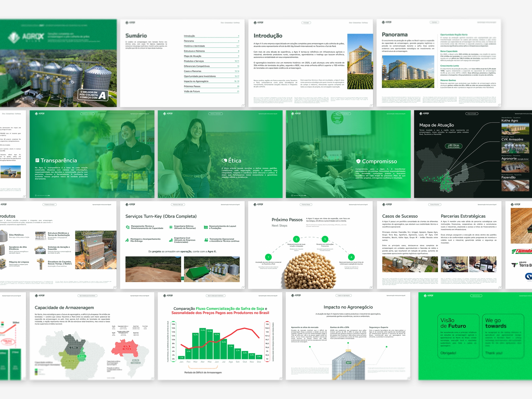This screenshot has height=399, width=532.
Task: Click CVK Armazéns photo on map slide
Action: [515, 148]
